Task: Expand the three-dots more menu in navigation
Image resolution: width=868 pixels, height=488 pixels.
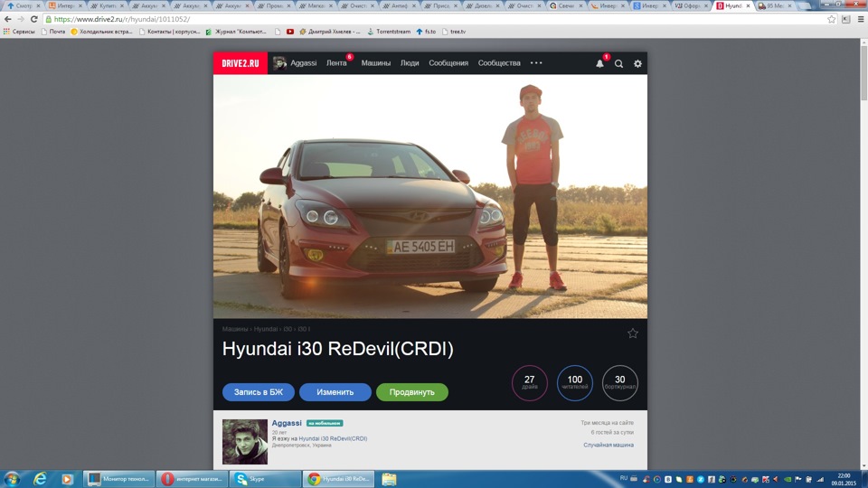Action: click(x=536, y=63)
